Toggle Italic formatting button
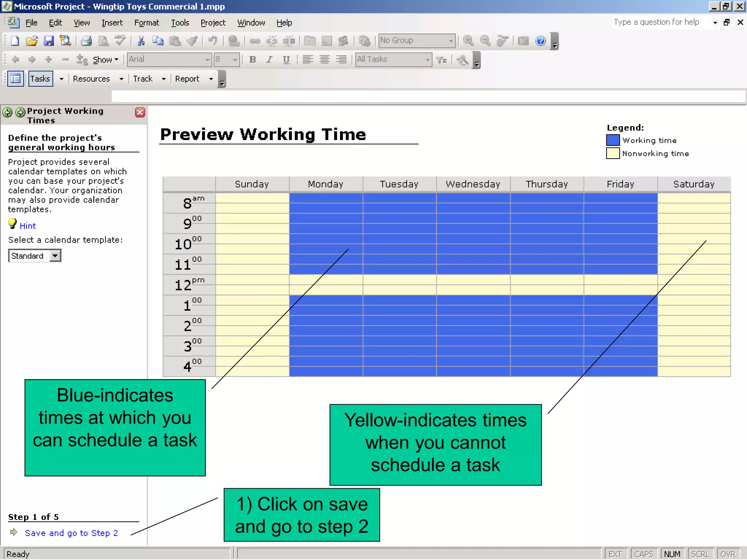Image resolution: width=747 pixels, height=560 pixels. coord(269,60)
